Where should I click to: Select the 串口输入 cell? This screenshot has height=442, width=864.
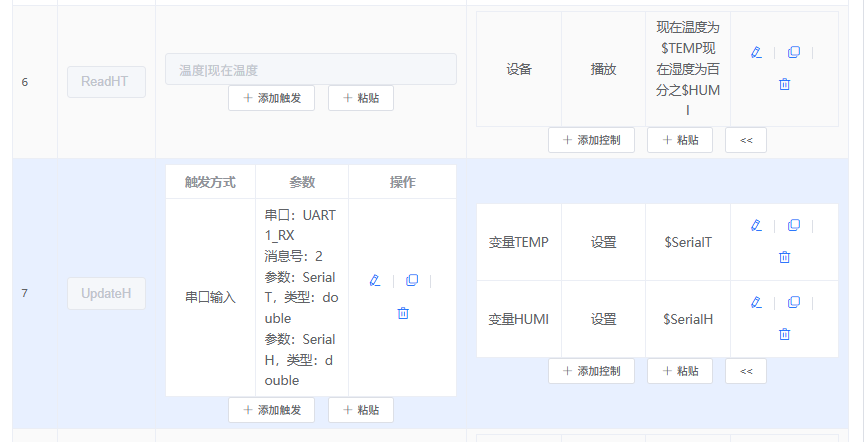click(210, 298)
